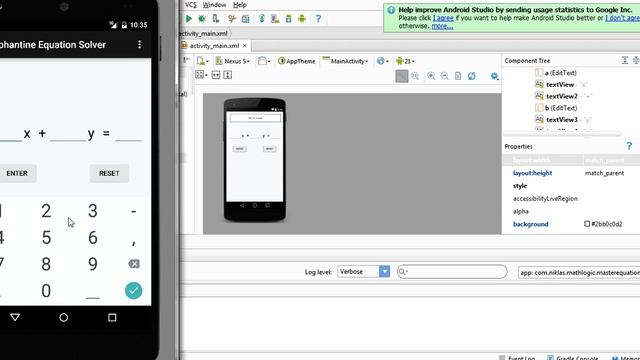Screen dimensions: 640x360
Task: Open the phone app overflow menu
Action: [140, 44]
